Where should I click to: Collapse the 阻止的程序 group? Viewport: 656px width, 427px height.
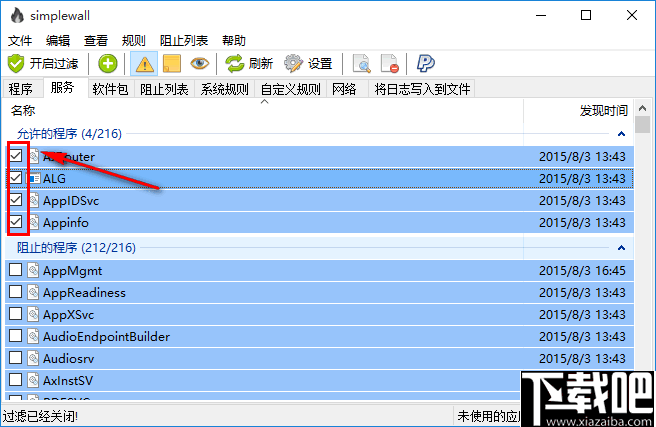click(x=621, y=248)
